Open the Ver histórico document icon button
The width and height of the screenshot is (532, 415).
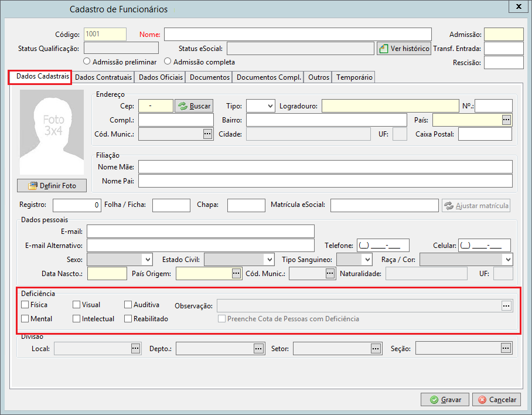tap(404, 49)
